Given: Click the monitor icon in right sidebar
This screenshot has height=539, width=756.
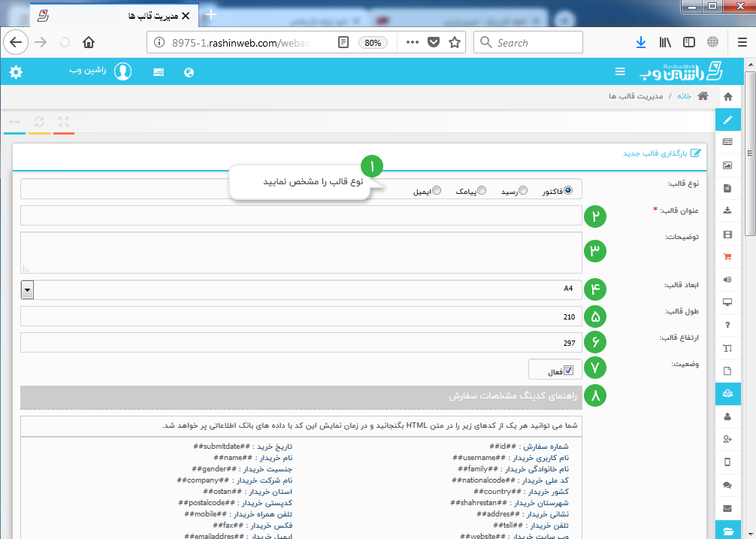Looking at the screenshot, I should pos(728,302).
